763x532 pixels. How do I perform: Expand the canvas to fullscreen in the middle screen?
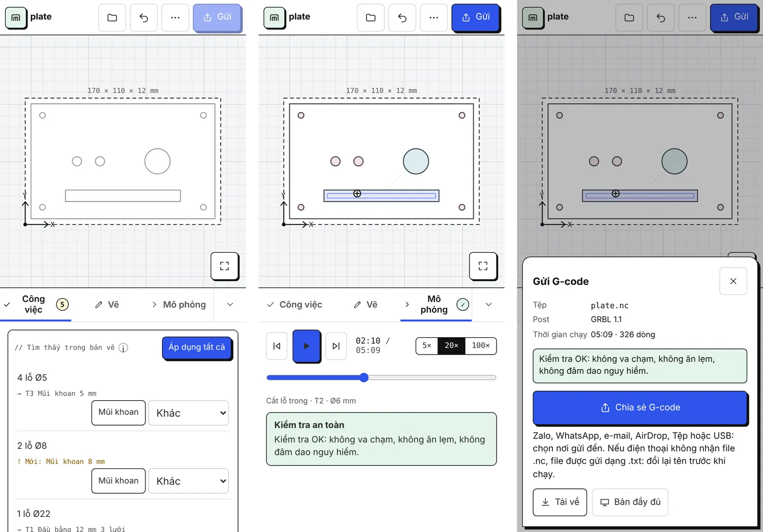click(483, 265)
